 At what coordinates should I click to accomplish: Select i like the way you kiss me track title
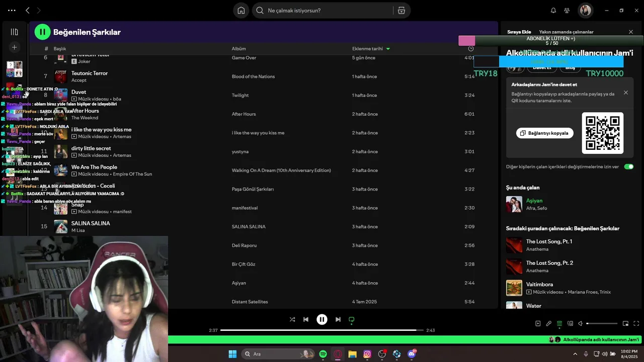101,130
